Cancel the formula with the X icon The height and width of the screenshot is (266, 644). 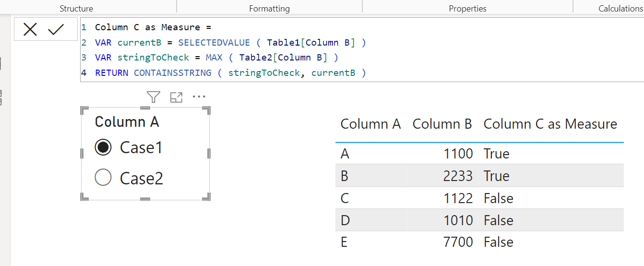30,30
